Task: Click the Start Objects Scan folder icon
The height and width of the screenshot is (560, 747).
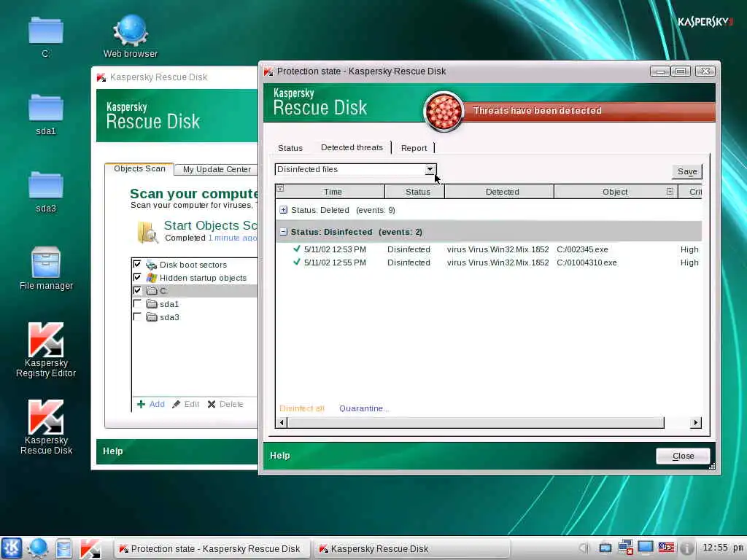Action: click(147, 232)
